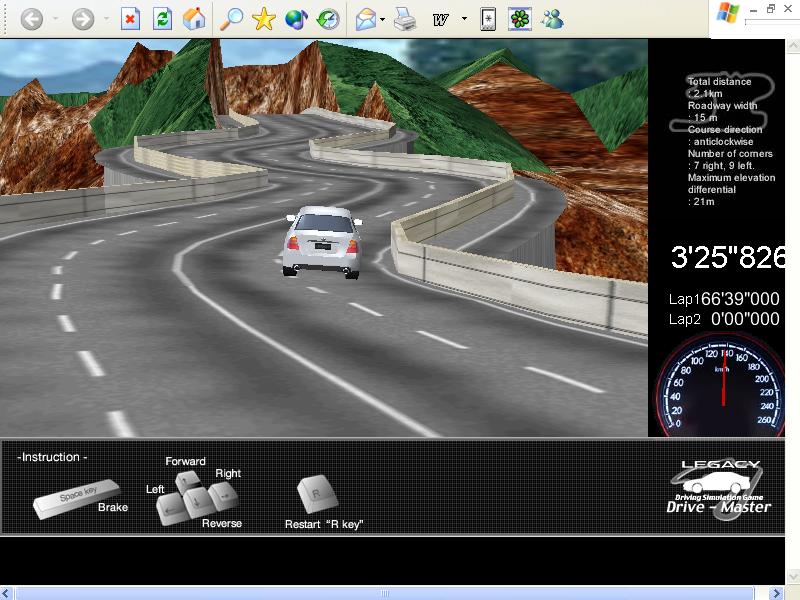Expand the Mail button dropdown arrow
This screenshot has height=600, width=800.
pos(385,19)
